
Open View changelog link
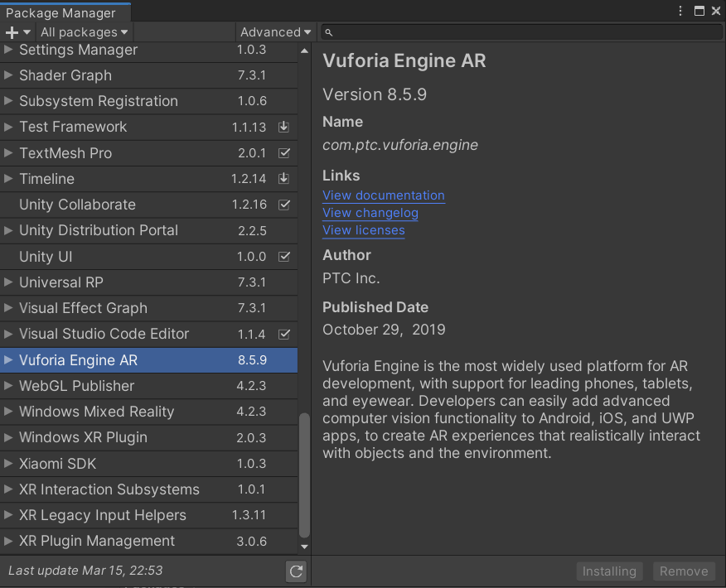[370, 213]
